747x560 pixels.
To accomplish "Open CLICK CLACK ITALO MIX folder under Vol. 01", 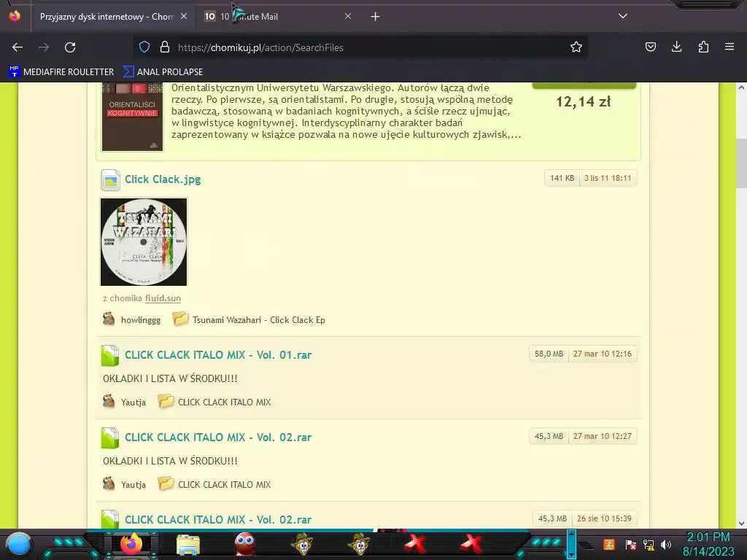I will click(x=225, y=402).
